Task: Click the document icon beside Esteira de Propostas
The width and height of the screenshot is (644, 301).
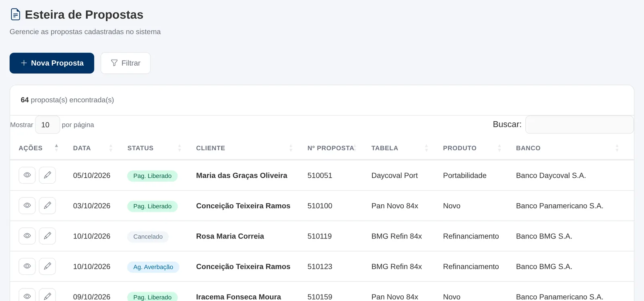Action: (15, 15)
